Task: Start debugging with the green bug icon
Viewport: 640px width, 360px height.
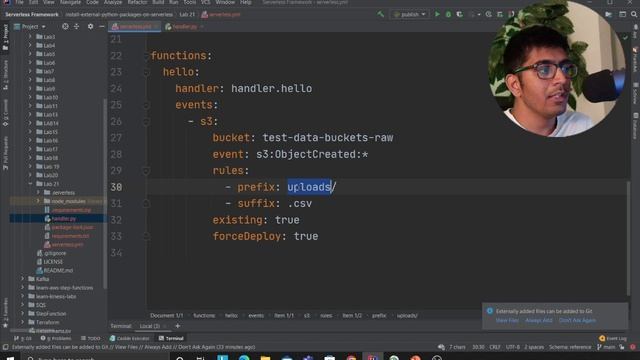Action: (448, 14)
